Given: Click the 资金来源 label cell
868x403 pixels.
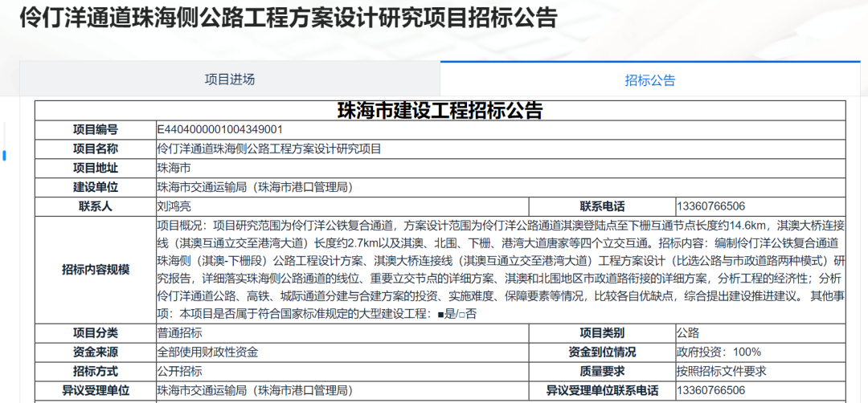Looking at the screenshot, I should [x=95, y=352].
